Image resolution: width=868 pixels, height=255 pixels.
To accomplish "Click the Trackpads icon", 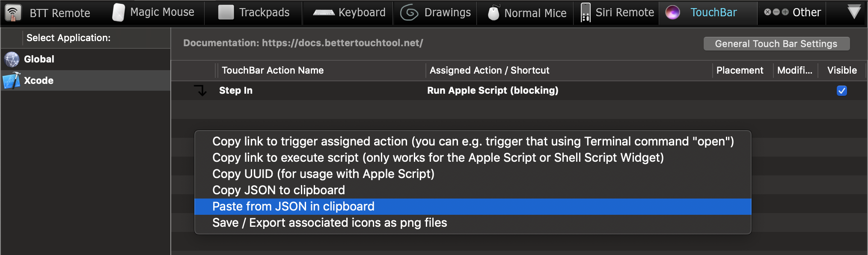I will tap(226, 12).
